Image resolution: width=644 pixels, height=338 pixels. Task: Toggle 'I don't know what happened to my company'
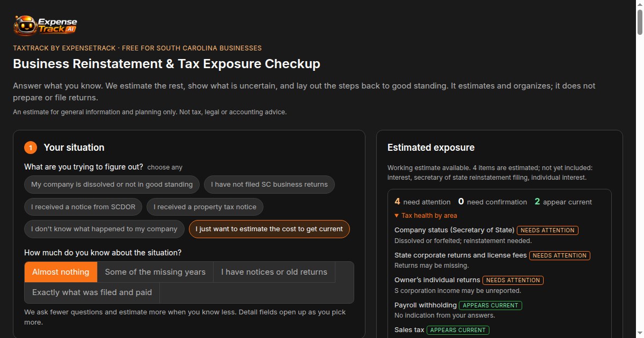104,229
